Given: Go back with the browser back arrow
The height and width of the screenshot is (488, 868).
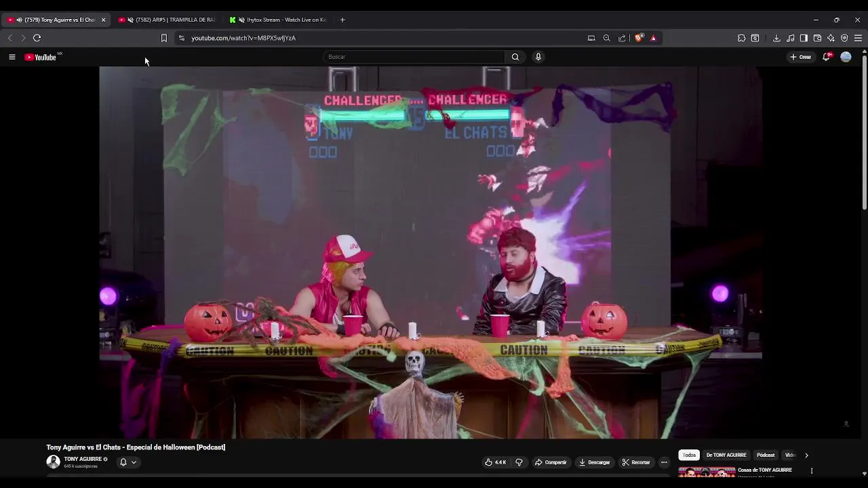Looking at the screenshot, I should 9,38.
